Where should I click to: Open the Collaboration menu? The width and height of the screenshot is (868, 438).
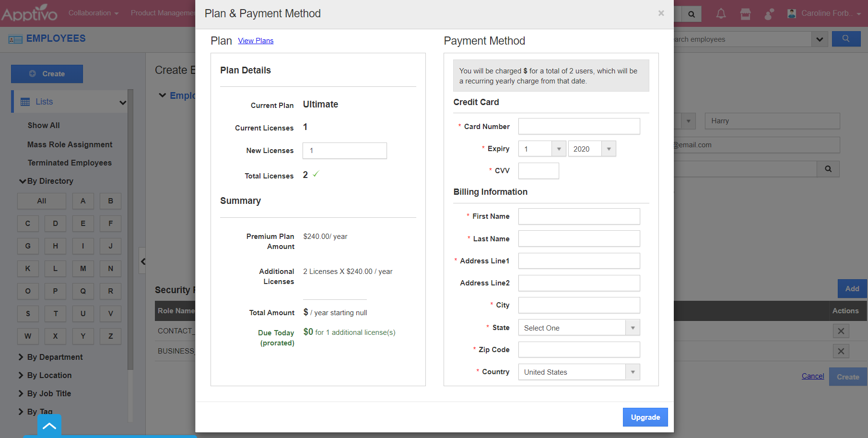93,13
